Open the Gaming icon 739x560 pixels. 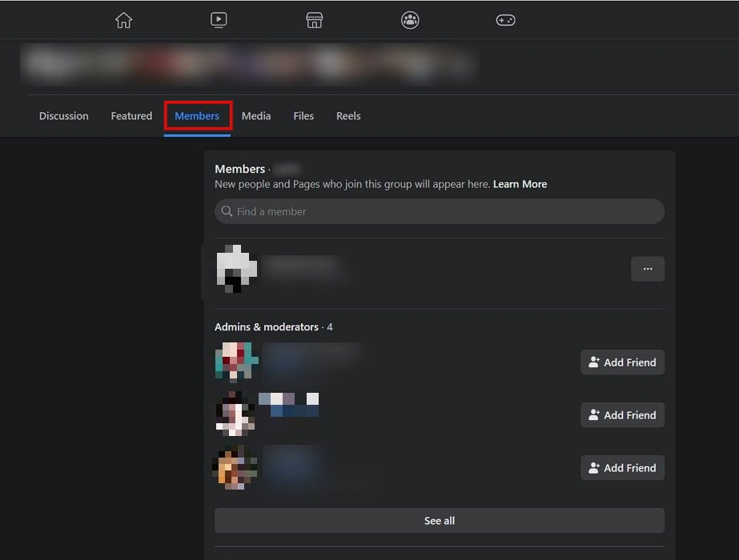(505, 20)
